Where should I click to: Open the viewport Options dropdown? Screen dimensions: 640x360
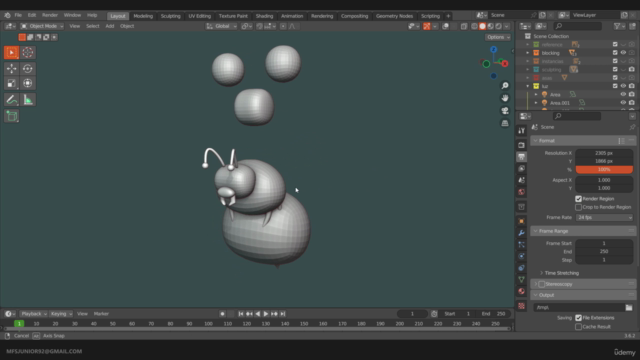498,37
